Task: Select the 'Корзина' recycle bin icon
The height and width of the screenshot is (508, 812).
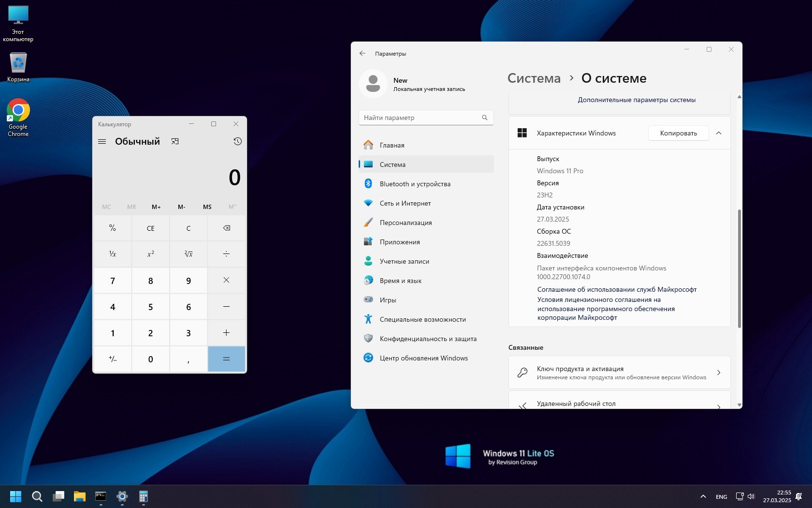Action: 18,67
